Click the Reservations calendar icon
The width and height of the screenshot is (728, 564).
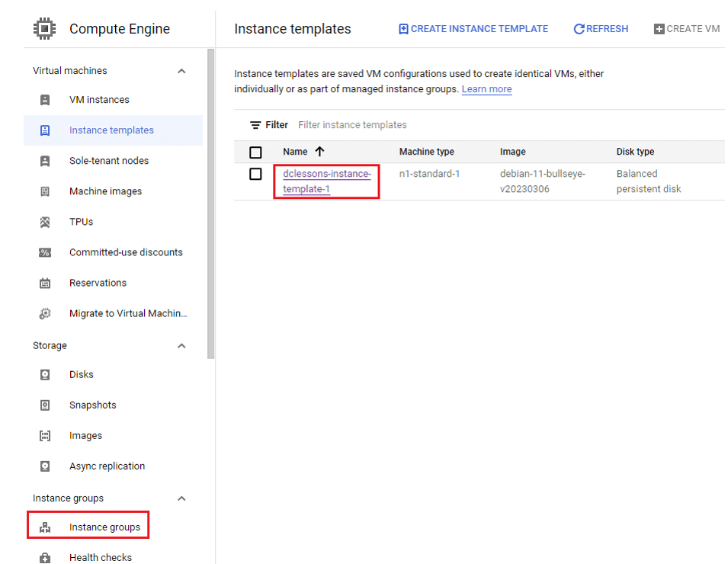click(45, 284)
